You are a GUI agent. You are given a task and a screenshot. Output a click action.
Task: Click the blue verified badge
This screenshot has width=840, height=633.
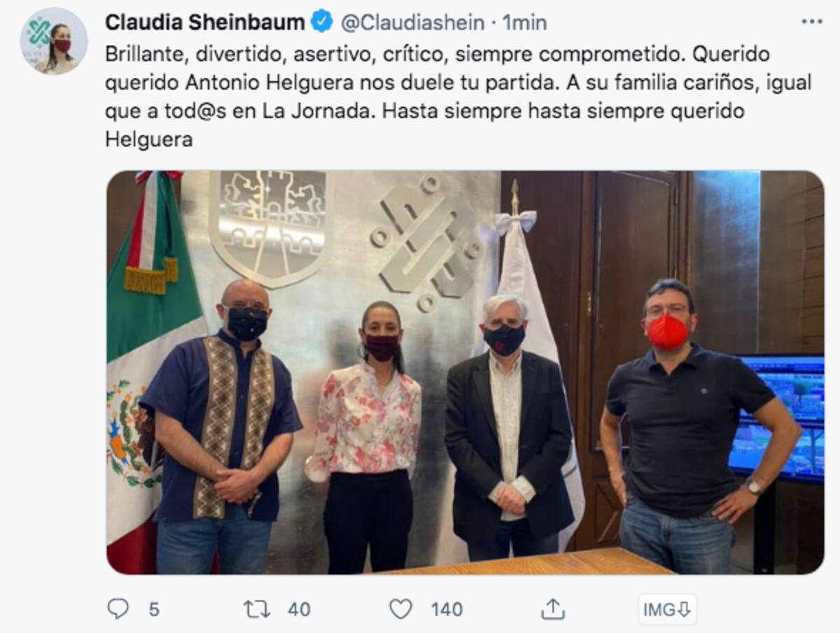pyautogui.click(x=322, y=22)
